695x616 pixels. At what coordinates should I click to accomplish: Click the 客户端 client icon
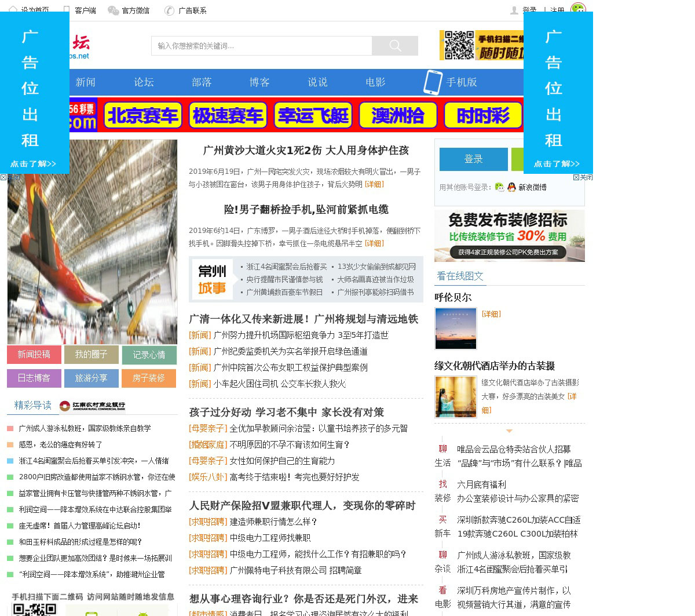[67, 10]
